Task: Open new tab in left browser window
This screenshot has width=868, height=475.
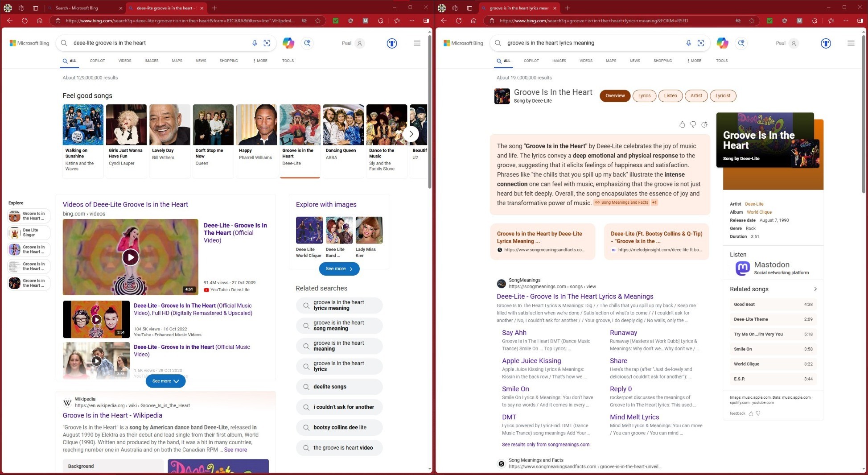Action: [214, 8]
